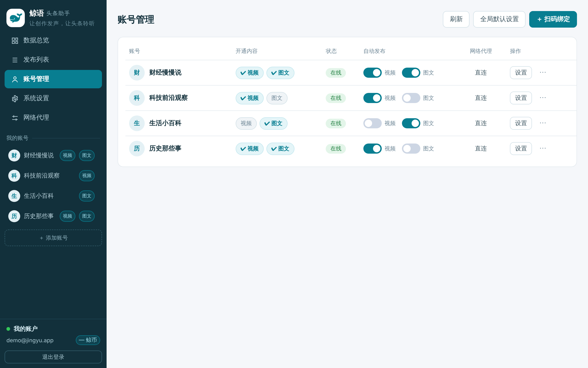
Task: Click 退出登录 button
Action: pyautogui.click(x=53, y=357)
